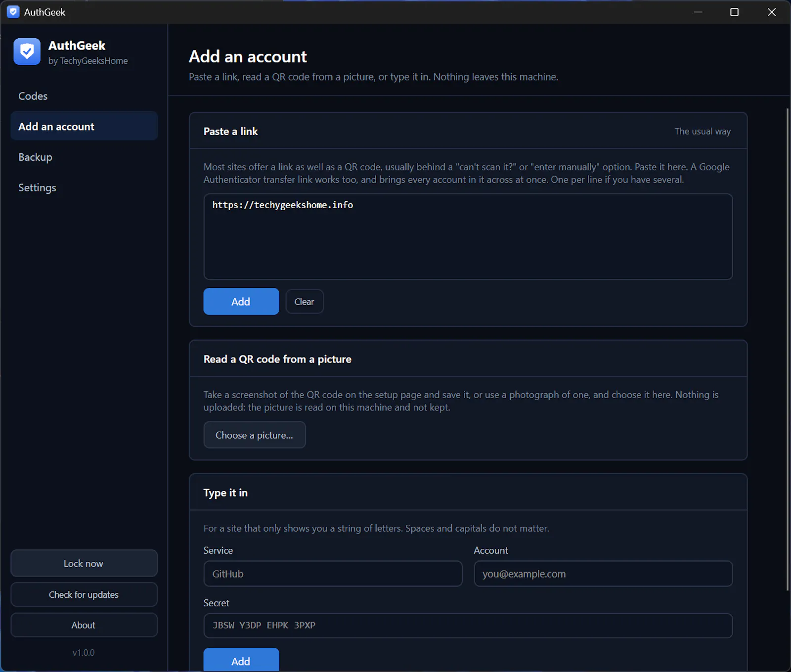Click the 'The usual way' label
This screenshot has height=672, width=791.
[703, 132]
